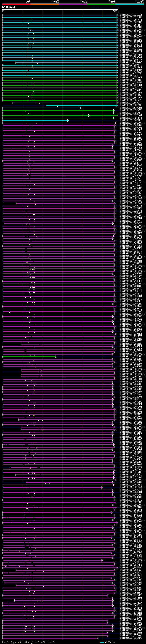This screenshot has width=146, height=644.
Task: Select hit label UniRef100_A7PQ64
Action: pyautogui.click(x=131, y=115)
